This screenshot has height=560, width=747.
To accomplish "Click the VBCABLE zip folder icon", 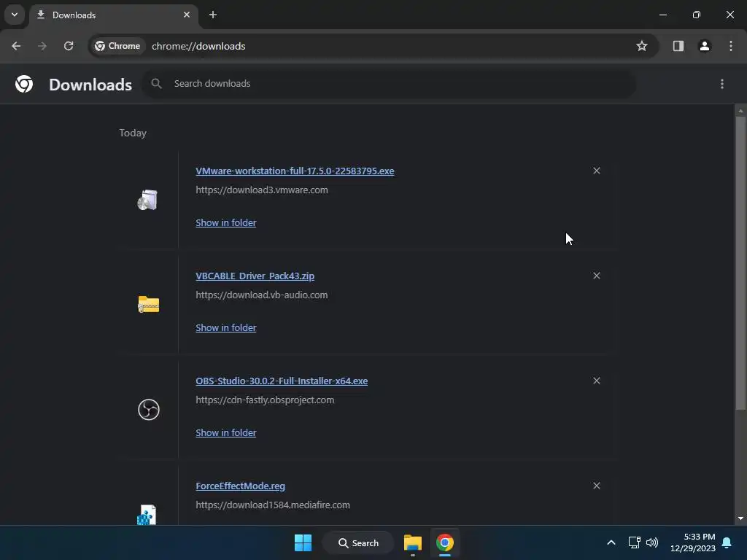I will click(149, 305).
